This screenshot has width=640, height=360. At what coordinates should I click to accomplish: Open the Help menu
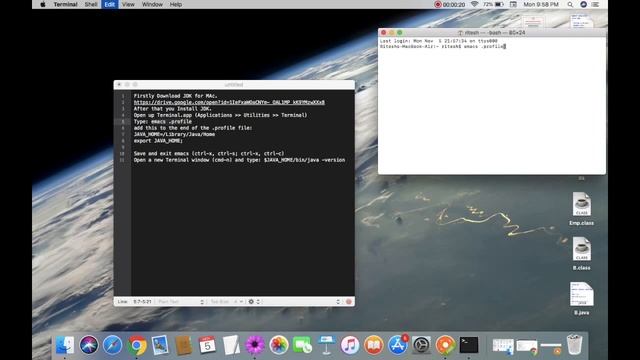tap(176, 4)
